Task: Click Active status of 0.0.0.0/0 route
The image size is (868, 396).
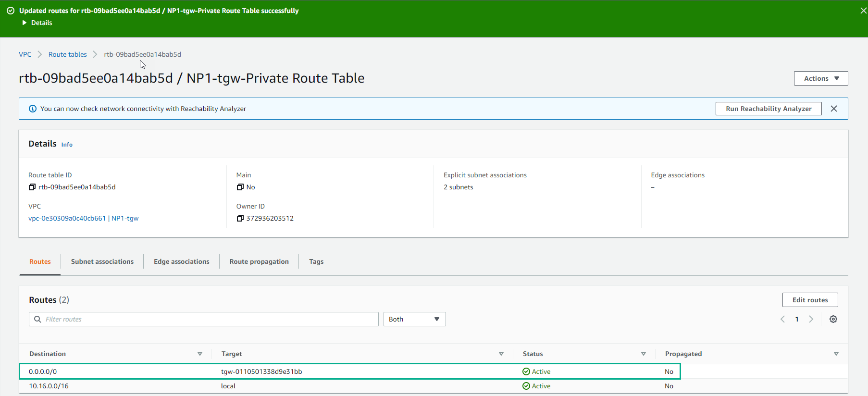Action: (x=536, y=371)
